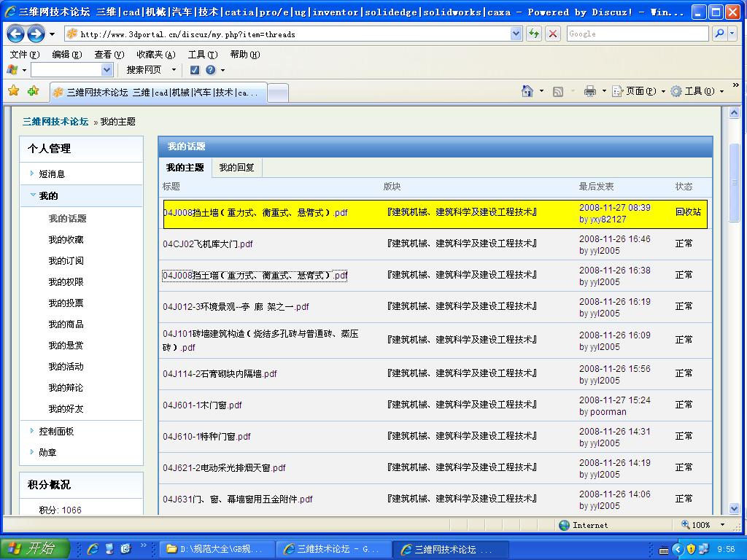747x560 pixels.
Task: Click the blue checkmark toolbar icon
Action: click(x=194, y=70)
